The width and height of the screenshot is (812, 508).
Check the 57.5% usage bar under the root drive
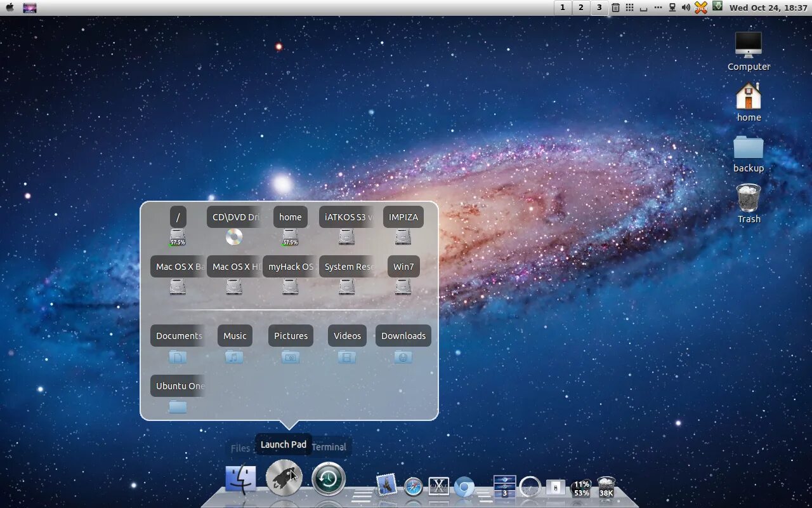point(177,242)
